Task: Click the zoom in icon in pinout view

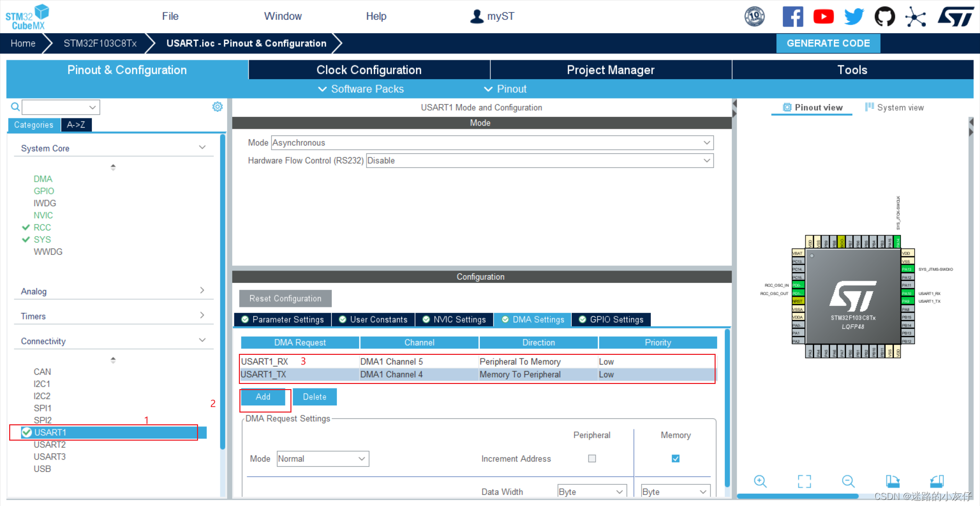Action: click(x=760, y=481)
